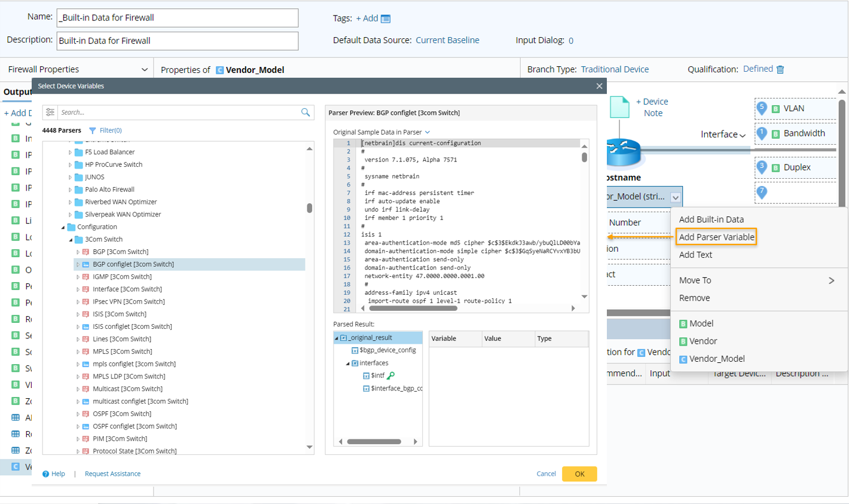This screenshot has height=504, width=849.
Task: Click the Help question mark icon
Action: click(x=46, y=474)
